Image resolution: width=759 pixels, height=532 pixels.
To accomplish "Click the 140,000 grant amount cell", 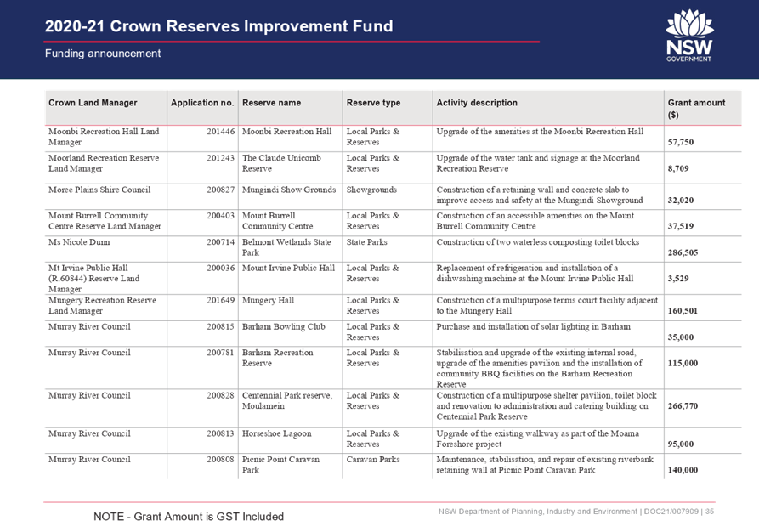I will coord(684,470).
